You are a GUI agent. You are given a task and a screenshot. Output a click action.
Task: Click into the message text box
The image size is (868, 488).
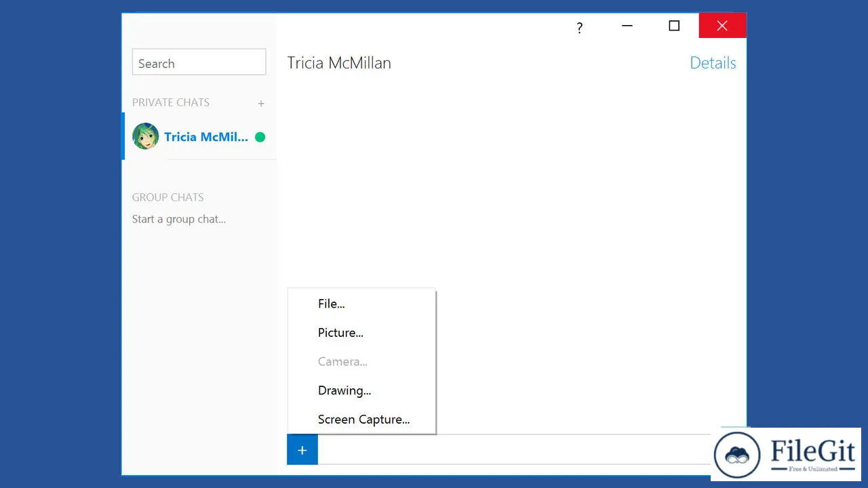coord(513,450)
